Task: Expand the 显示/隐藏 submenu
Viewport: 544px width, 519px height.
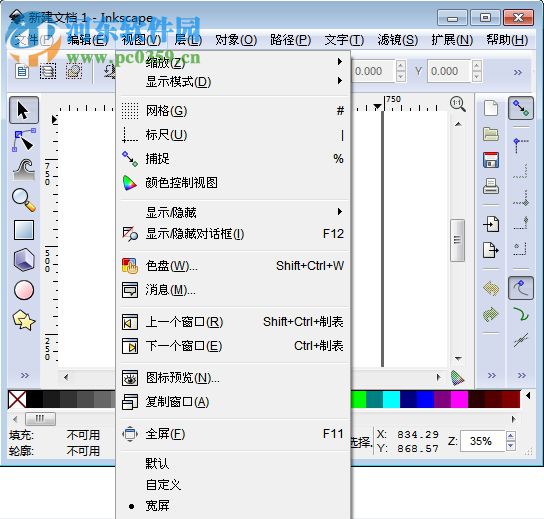Action: [233, 212]
